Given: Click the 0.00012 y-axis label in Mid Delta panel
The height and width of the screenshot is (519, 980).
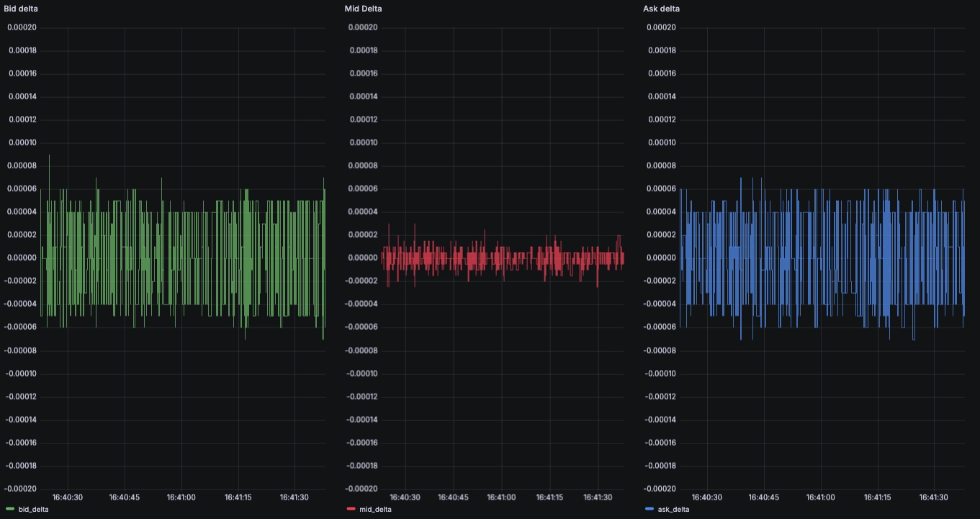Looking at the screenshot, I should pyautogui.click(x=364, y=119).
